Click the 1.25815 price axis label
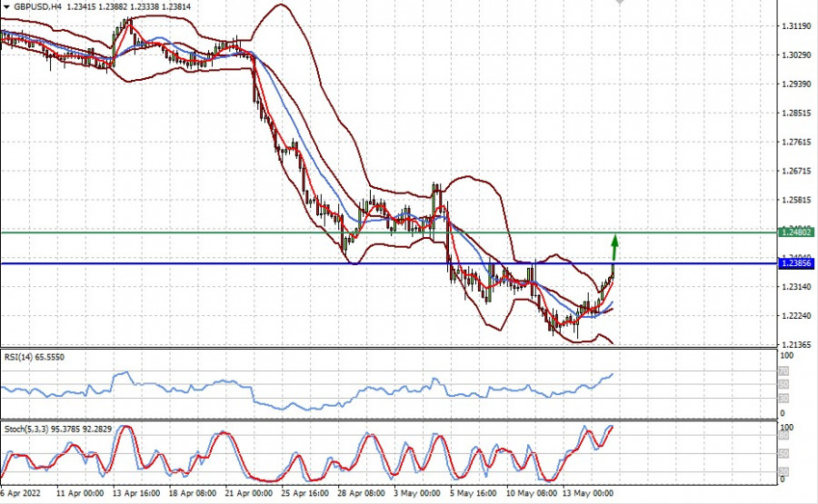818x504 pixels. pos(796,200)
